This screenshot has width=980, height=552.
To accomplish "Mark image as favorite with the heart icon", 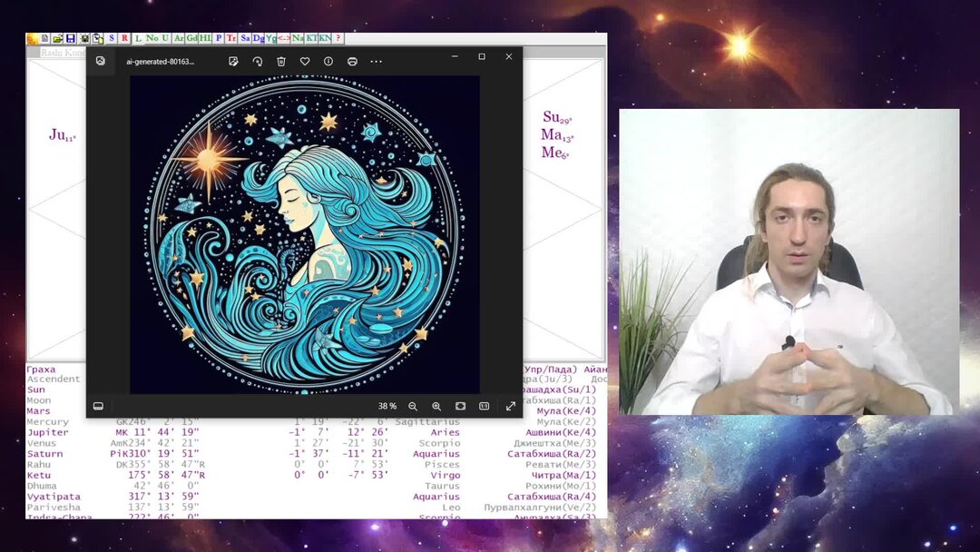I will pyautogui.click(x=305, y=61).
